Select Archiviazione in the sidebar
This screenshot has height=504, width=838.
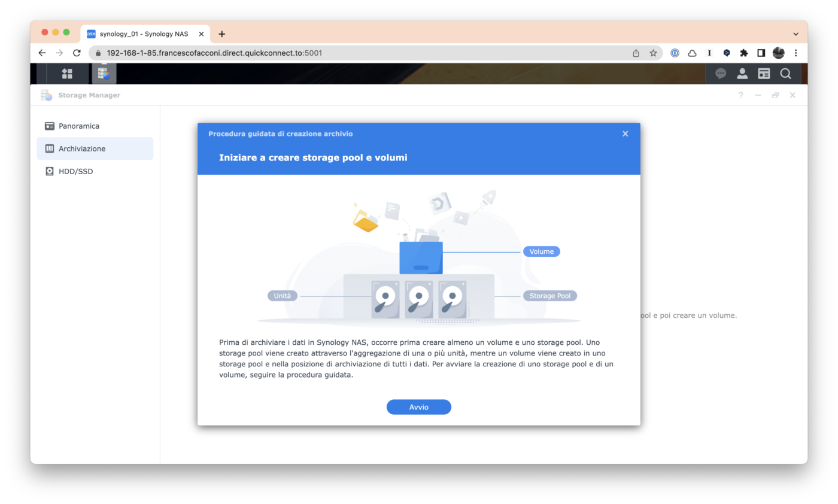point(95,148)
